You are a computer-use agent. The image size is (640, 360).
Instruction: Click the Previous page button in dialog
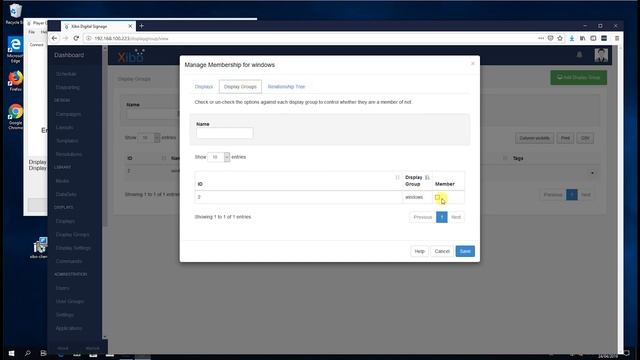point(422,217)
